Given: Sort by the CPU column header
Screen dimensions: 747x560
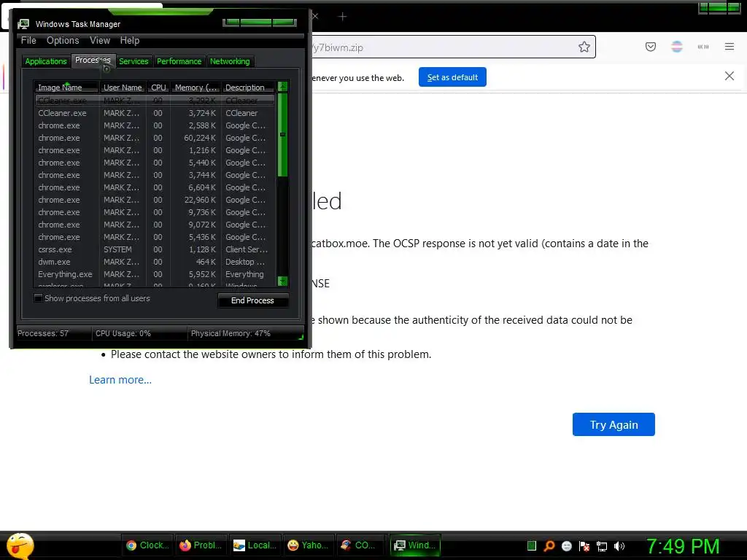Looking at the screenshot, I should (158, 87).
